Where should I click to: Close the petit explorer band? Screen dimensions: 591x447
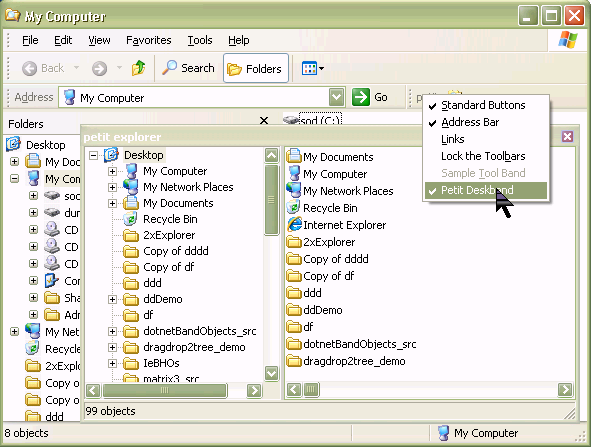[567, 136]
